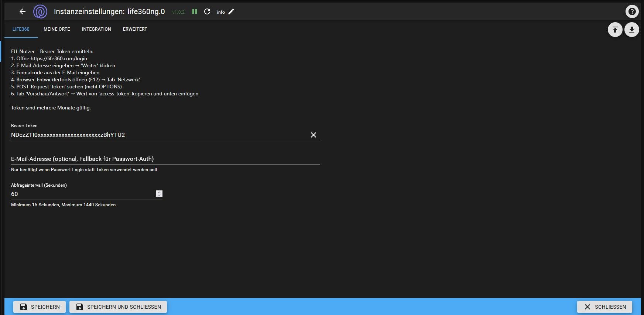The width and height of the screenshot is (644, 315).
Task: Open help via the question mark icon
Action: point(632,11)
